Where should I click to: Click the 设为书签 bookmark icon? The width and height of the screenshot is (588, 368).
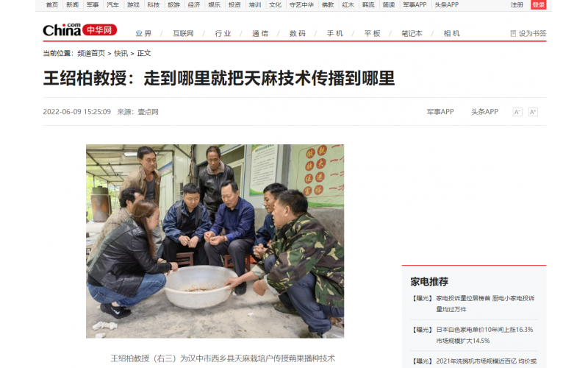click(x=513, y=33)
